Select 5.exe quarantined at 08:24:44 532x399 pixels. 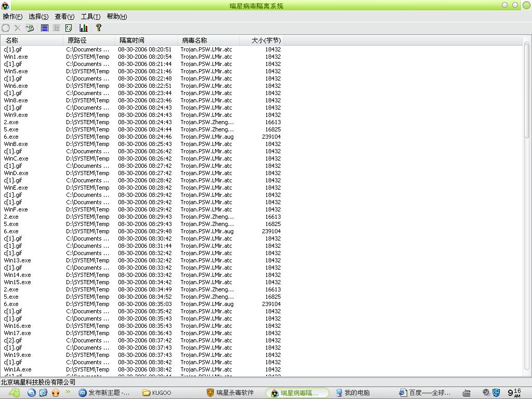coord(142,129)
